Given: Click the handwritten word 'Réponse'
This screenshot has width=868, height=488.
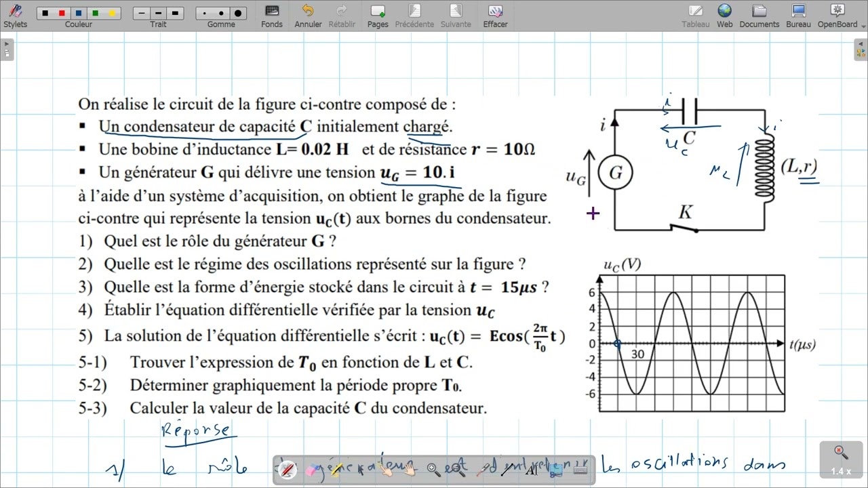Looking at the screenshot, I should point(197,430).
